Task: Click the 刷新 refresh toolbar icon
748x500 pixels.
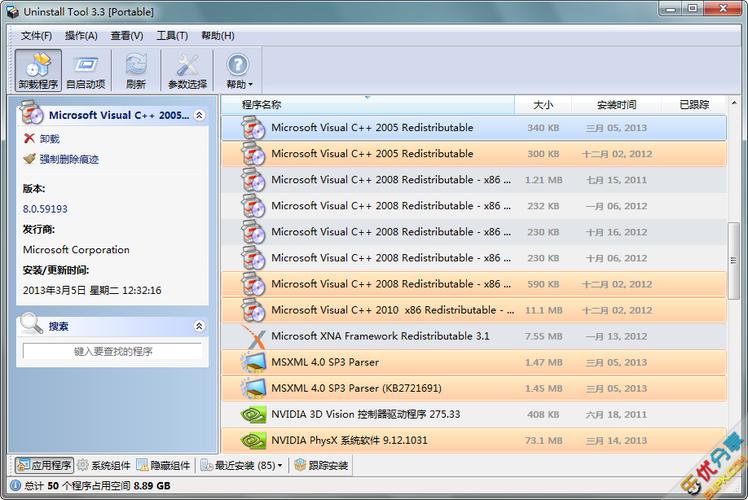Action: [136, 71]
